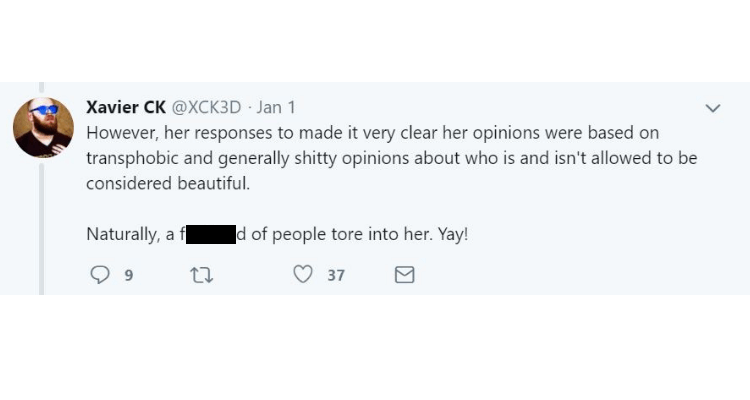Click the Jan 1 timestamp
The width and height of the screenshot is (750, 400).
coord(276,107)
